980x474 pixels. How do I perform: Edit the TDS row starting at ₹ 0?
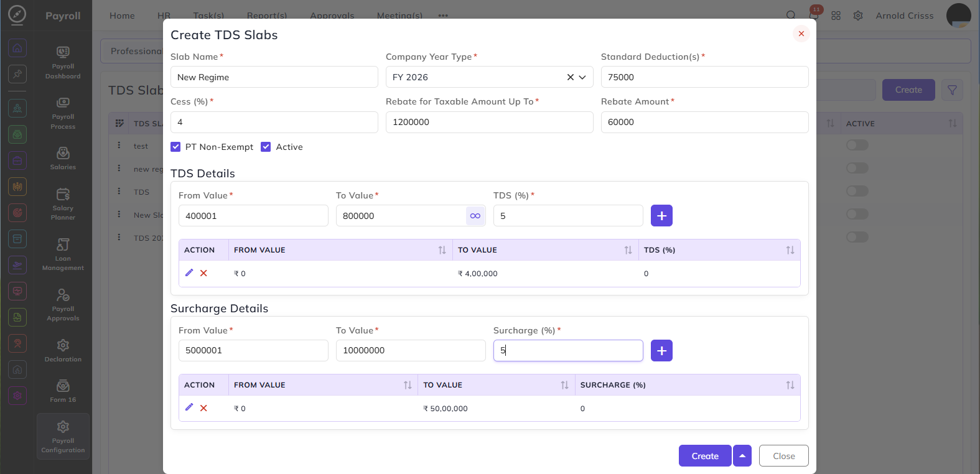point(189,273)
